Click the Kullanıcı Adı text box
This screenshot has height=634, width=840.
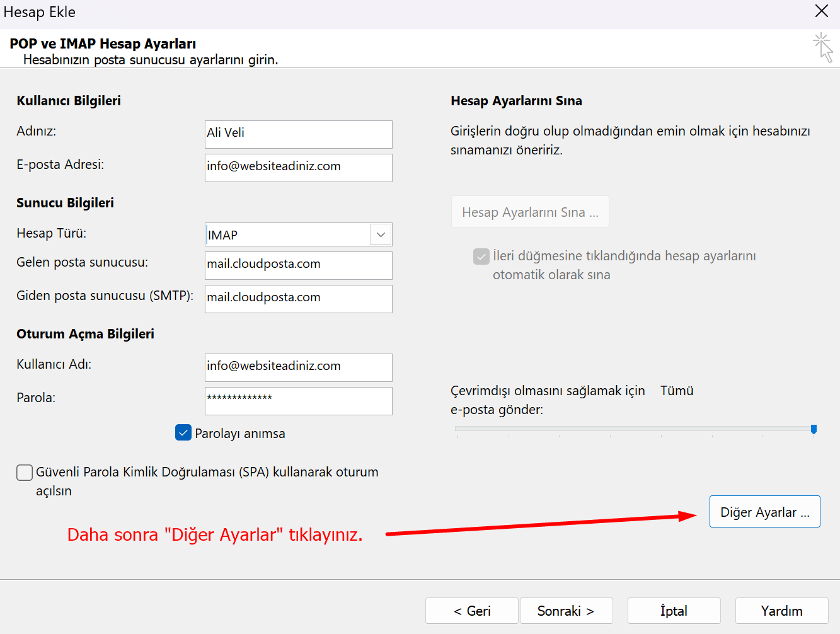point(298,367)
